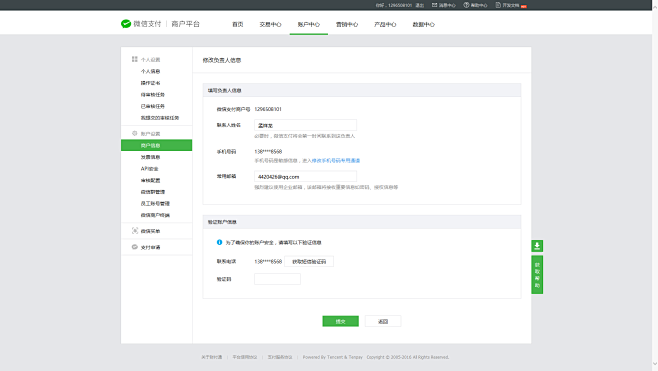Open 数据中心 navigation tab

tap(423, 24)
